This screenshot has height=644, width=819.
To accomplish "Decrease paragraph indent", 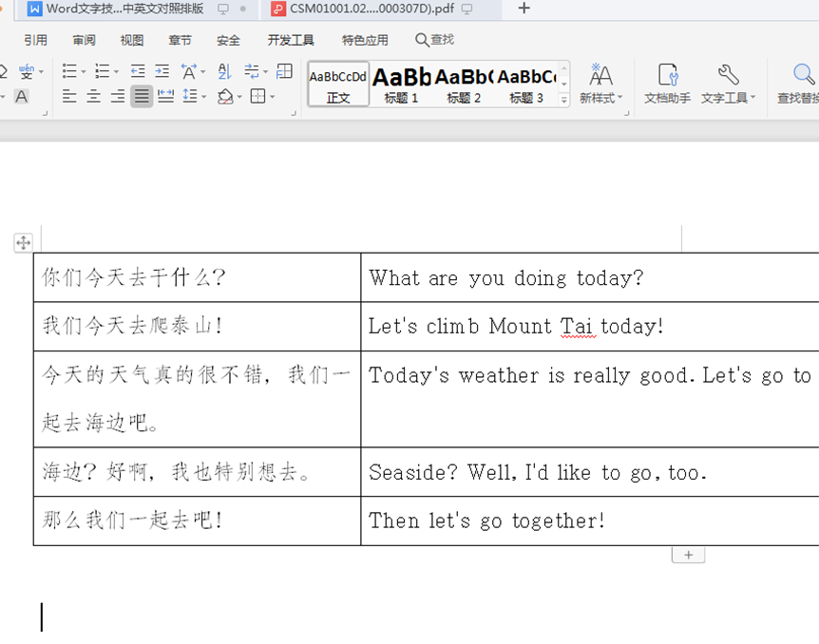I will [138, 71].
